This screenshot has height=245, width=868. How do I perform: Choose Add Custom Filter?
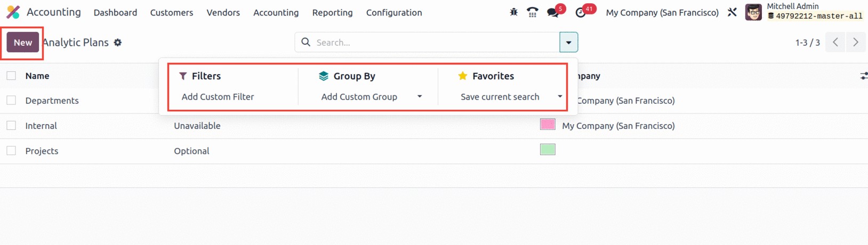(218, 96)
